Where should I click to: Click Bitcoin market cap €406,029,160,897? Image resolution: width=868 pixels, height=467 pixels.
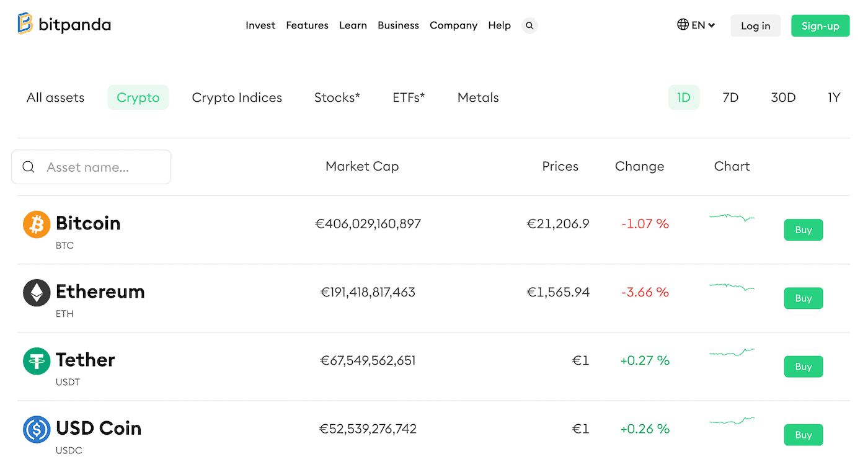(x=368, y=224)
